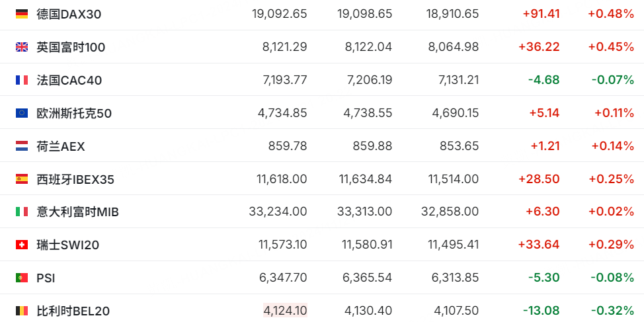Click the French flag icon
This screenshot has height=322, width=644.
(22, 80)
